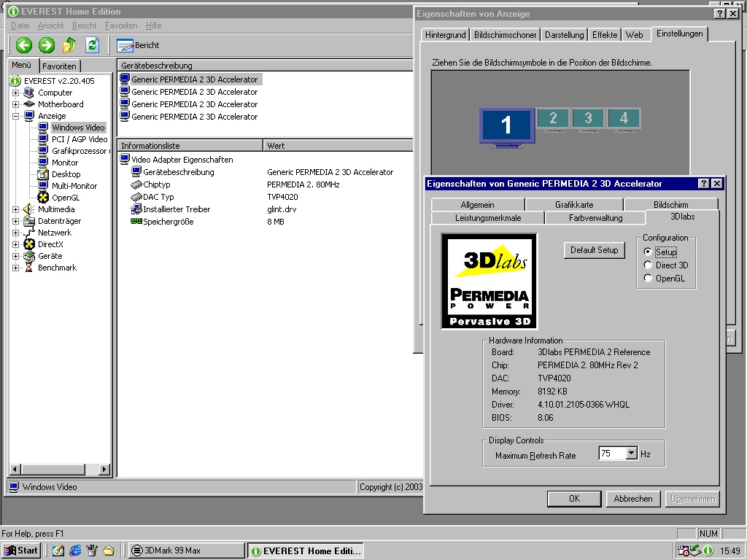This screenshot has width=747, height=560.
Task: Select the Netzwerk icon in tree
Action: point(29,233)
